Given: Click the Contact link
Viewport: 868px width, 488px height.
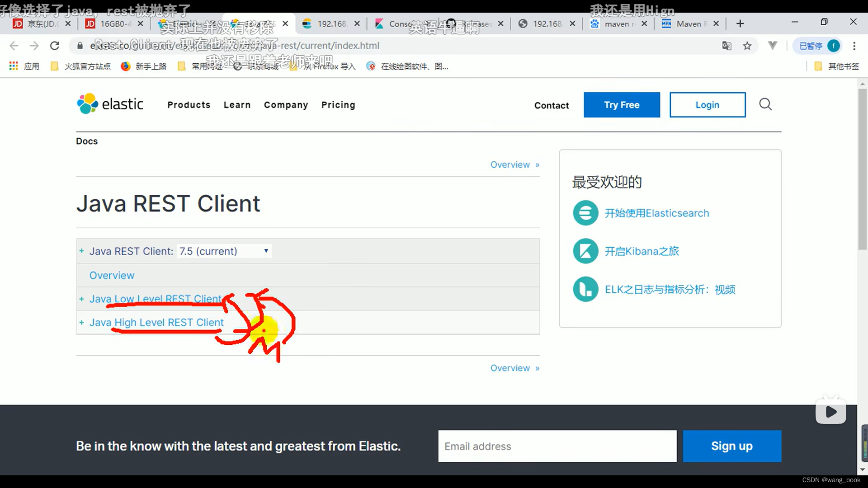Looking at the screenshot, I should point(552,105).
